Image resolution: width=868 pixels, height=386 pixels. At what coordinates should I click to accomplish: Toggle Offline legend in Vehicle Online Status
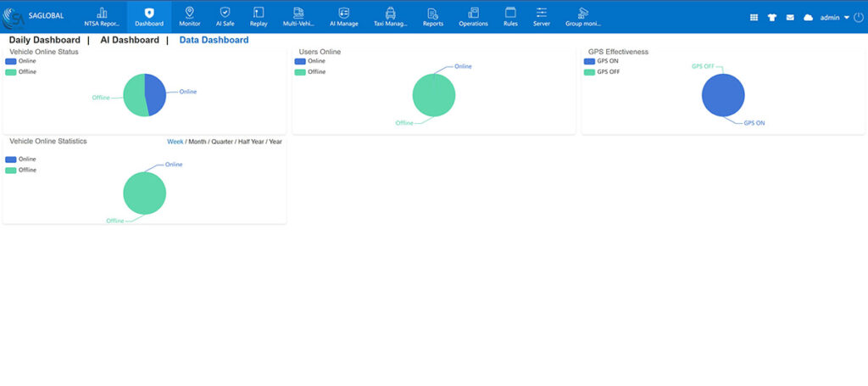point(20,72)
